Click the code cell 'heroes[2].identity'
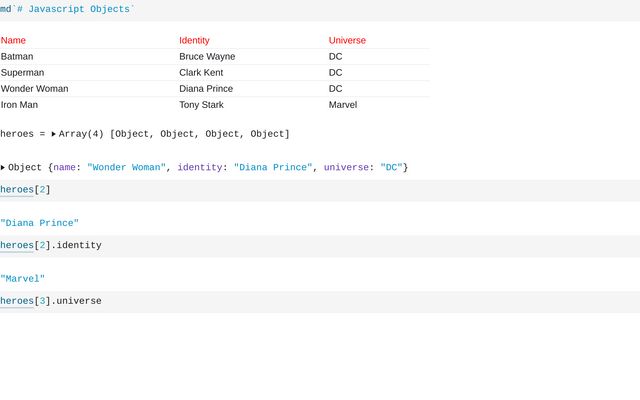 pyautogui.click(x=320, y=246)
